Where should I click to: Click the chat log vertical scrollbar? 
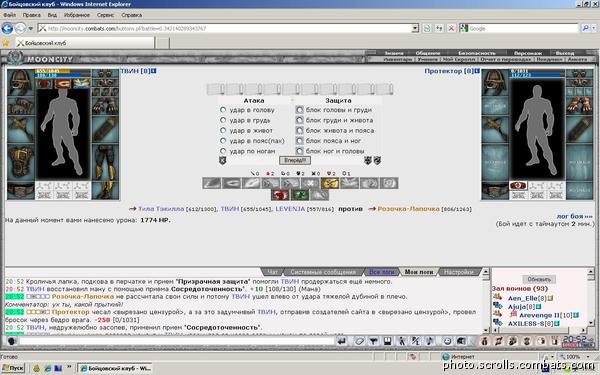[486, 300]
